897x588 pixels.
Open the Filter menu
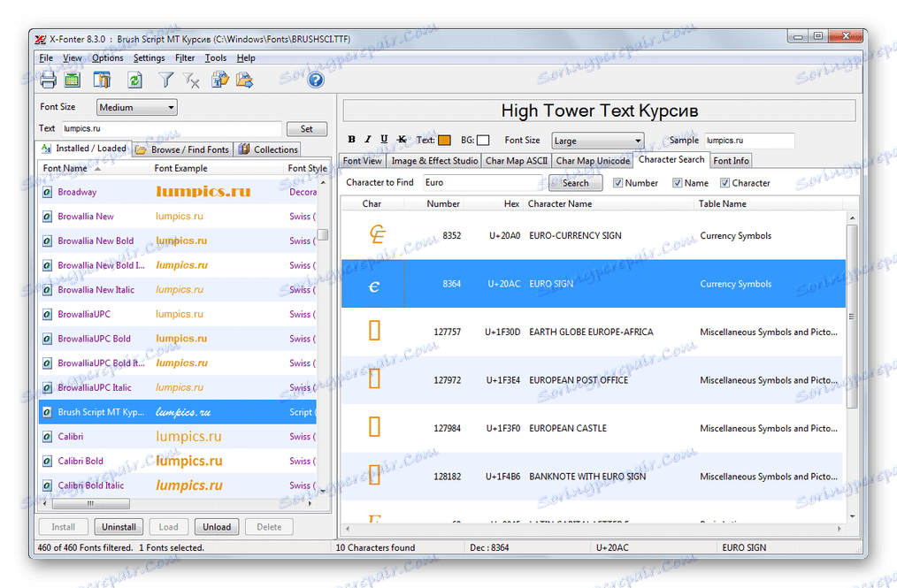185,57
